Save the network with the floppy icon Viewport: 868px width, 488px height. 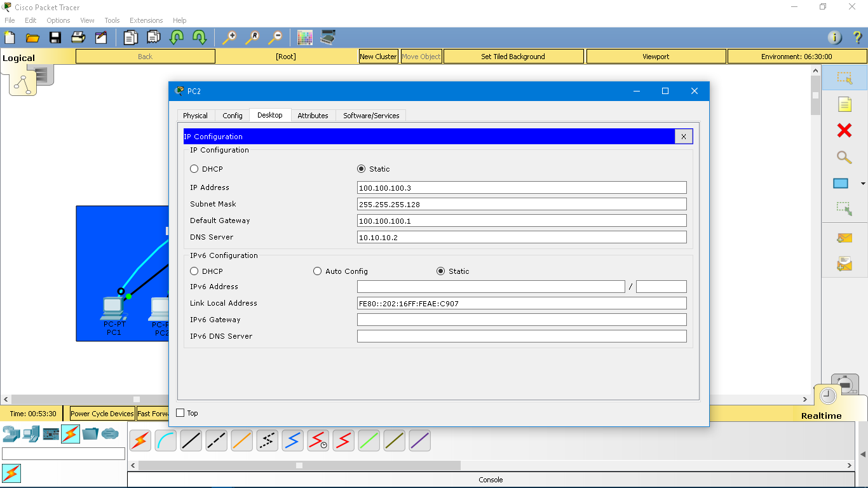coord(55,37)
